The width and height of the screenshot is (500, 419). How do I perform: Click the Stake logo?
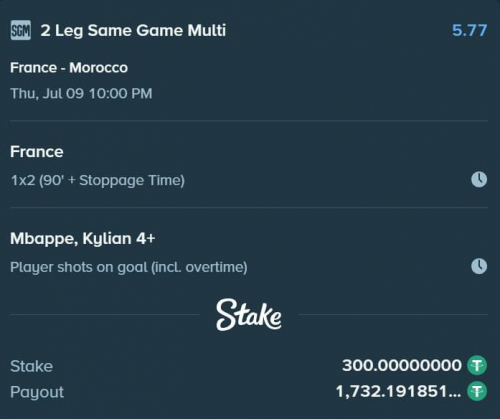click(x=249, y=315)
